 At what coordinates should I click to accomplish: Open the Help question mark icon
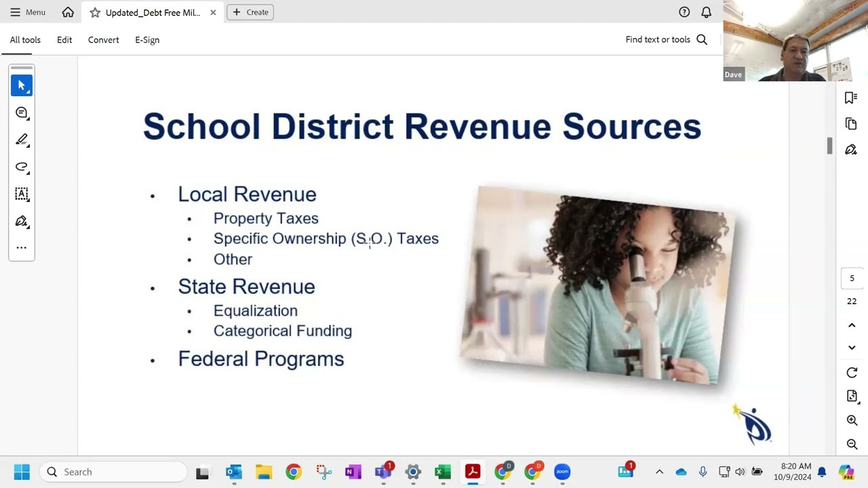(x=684, y=12)
